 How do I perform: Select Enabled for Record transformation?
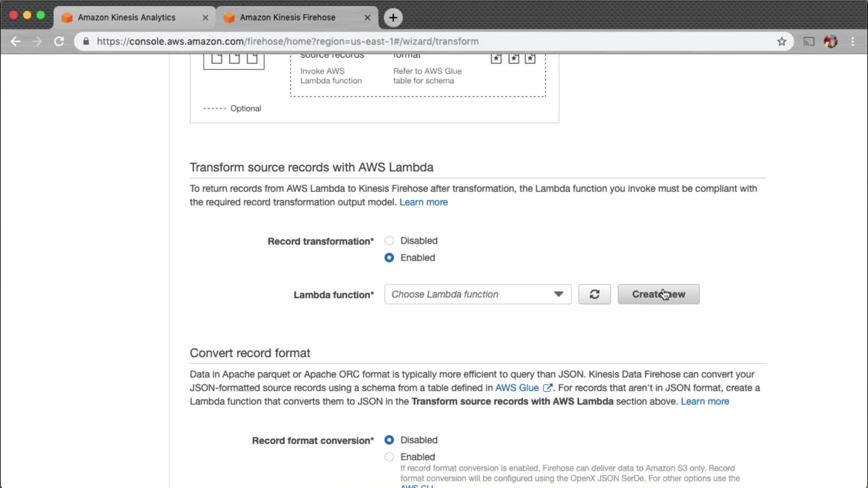pos(389,258)
